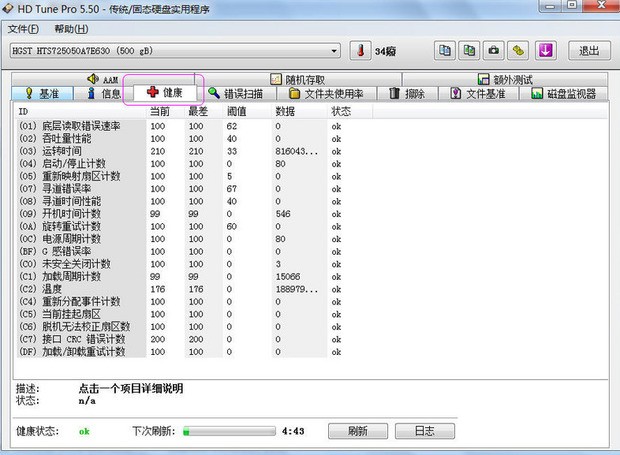Click data value 15066
This screenshot has width=620, height=455.
click(x=288, y=277)
